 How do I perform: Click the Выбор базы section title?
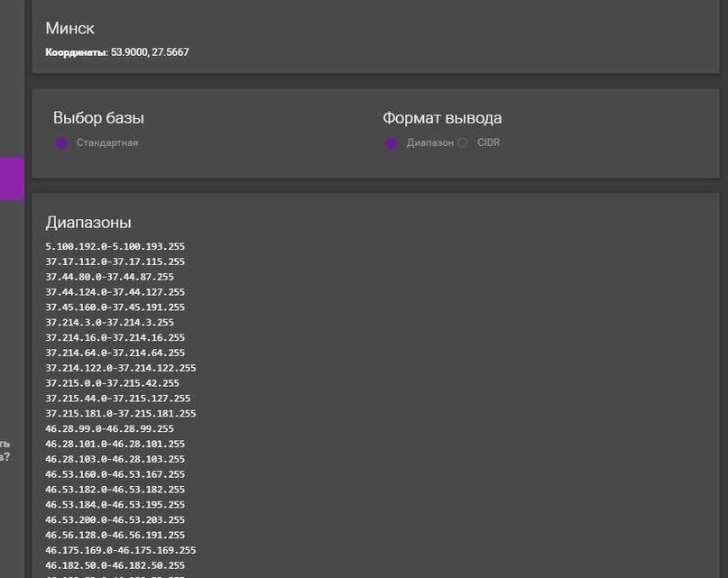click(98, 118)
